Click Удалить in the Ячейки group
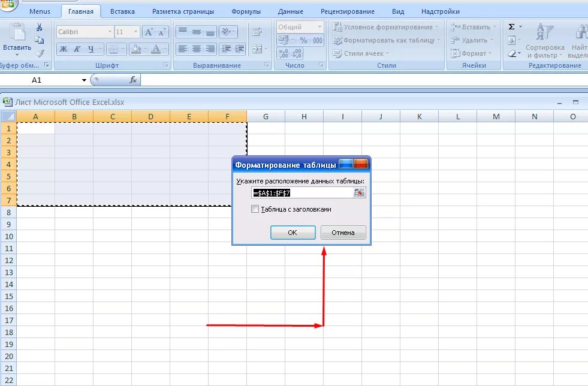588x386 pixels. pos(472,40)
